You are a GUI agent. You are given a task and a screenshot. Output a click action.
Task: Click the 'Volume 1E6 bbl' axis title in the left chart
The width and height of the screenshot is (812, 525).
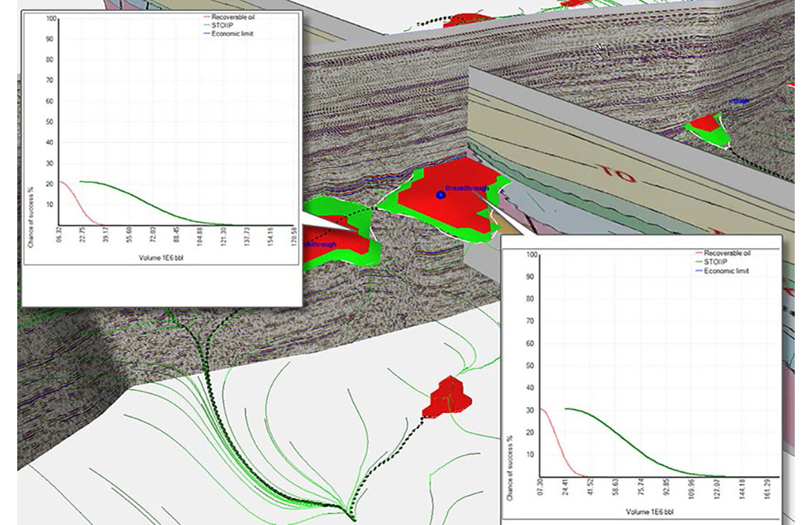tap(161, 257)
